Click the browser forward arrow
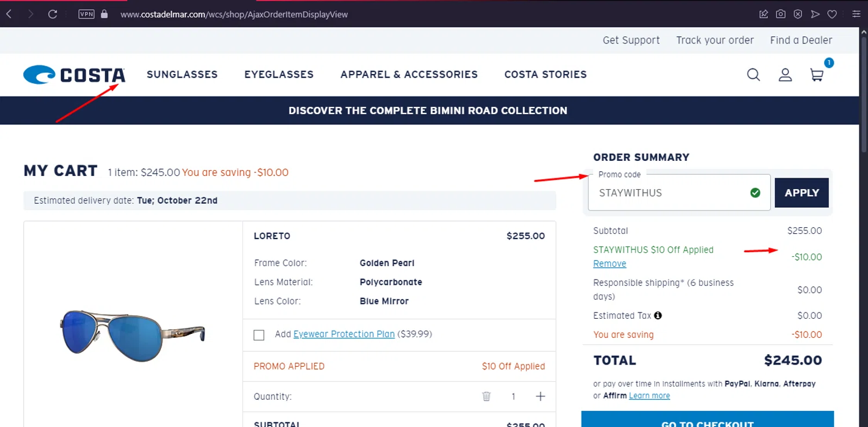 coord(31,14)
